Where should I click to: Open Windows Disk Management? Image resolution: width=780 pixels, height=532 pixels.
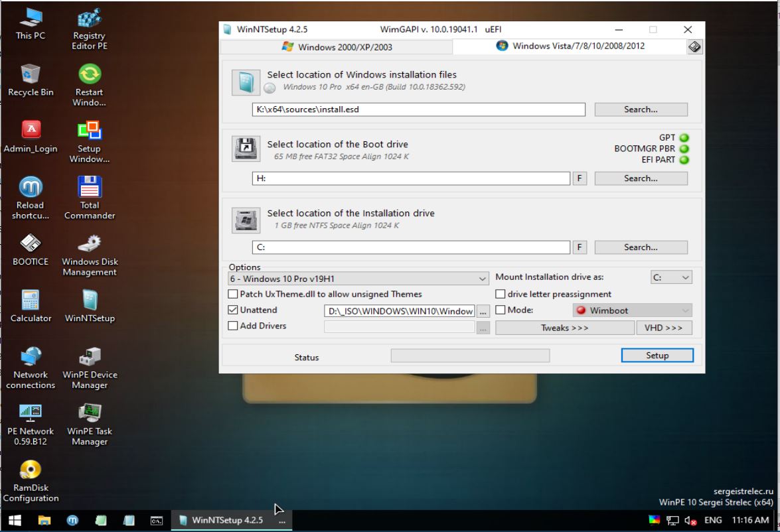click(x=89, y=246)
